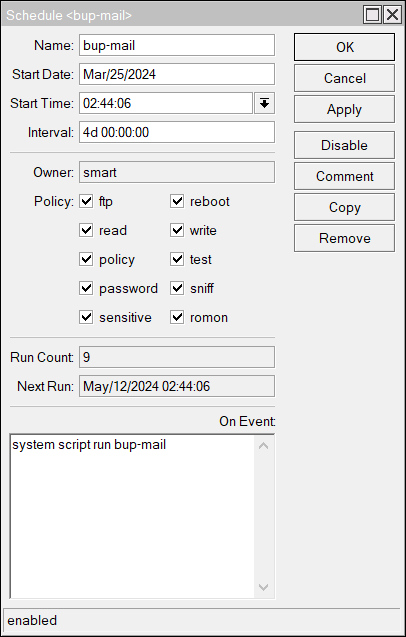Click the On Event scrollbar down arrow
The width and height of the screenshot is (406, 637).
[x=263, y=587]
